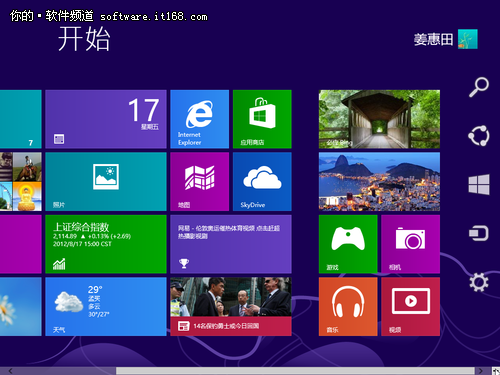
Task: Click the left scroll arrow on scrollbar
Action: tap(10, 371)
